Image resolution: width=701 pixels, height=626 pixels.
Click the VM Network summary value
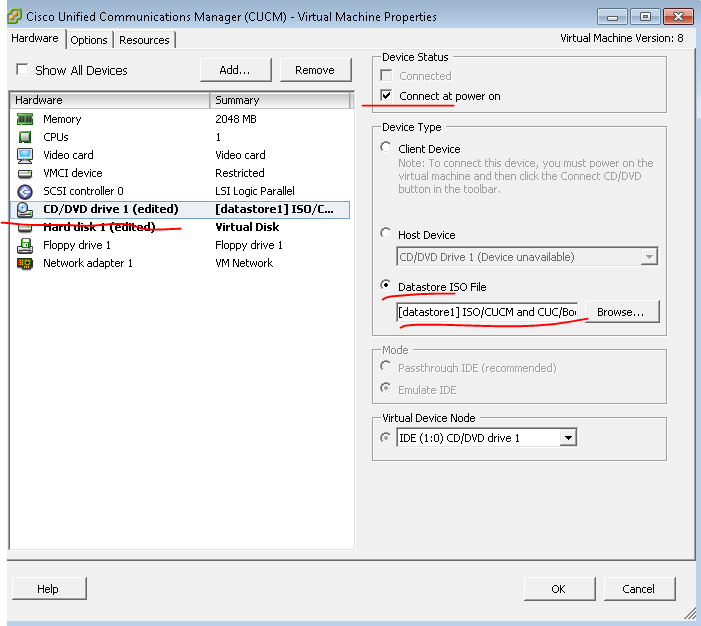(244, 263)
